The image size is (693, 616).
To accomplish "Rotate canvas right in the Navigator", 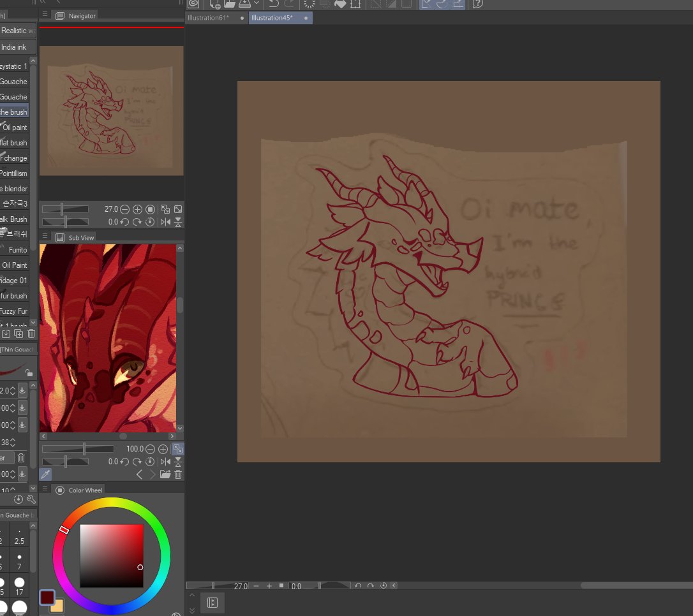I will click(x=137, y=222).
